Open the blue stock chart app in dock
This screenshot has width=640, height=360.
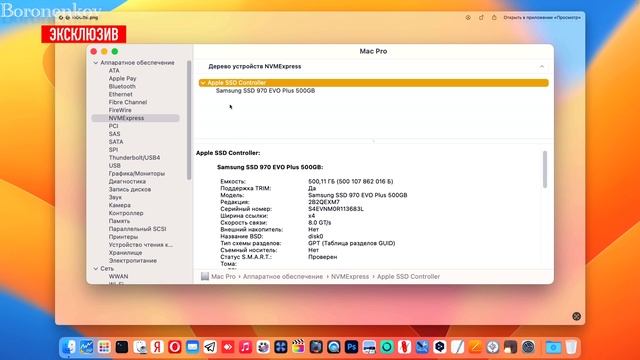click(87, 347)
